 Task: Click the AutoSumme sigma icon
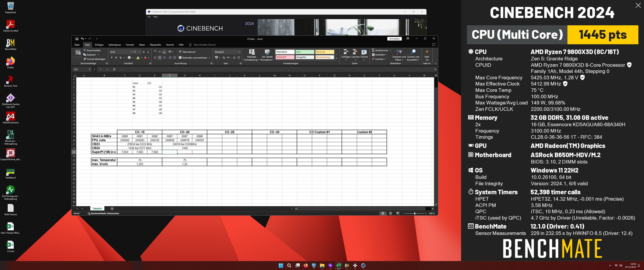[x=373, y=50]
